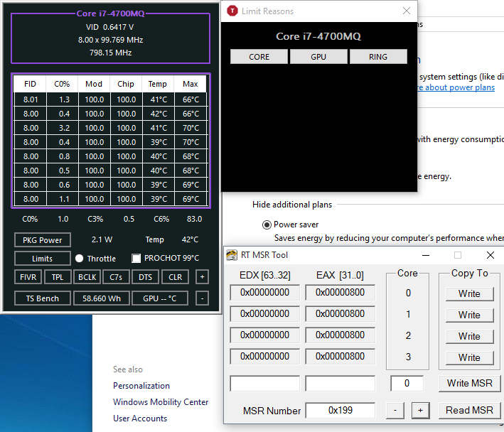The height and width of the screenshot is (432, 504).
Task: Click the ThrottleStop icon in Limit Reasons title bar
Action: pyautogui.click(x=232, y=11)
